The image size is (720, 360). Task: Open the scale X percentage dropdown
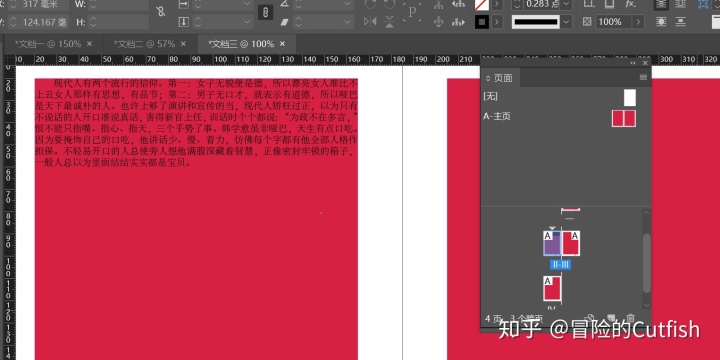[x=247, y=4]
